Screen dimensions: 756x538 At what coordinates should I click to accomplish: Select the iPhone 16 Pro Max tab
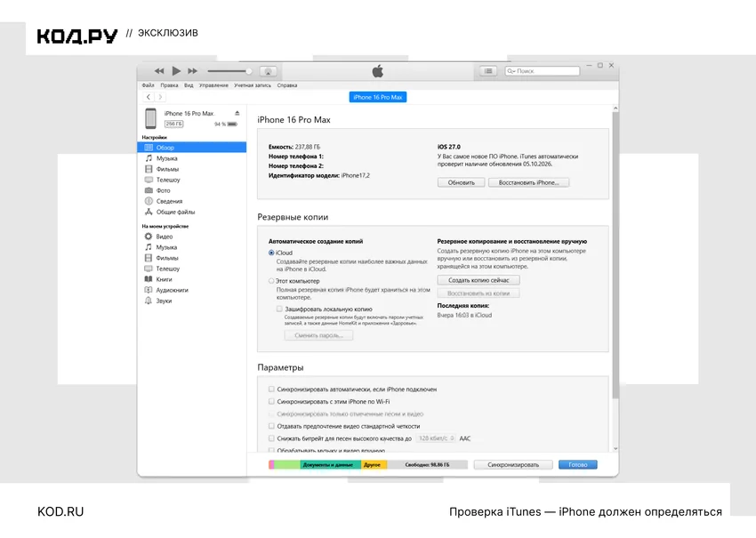[x=378, y=98]
